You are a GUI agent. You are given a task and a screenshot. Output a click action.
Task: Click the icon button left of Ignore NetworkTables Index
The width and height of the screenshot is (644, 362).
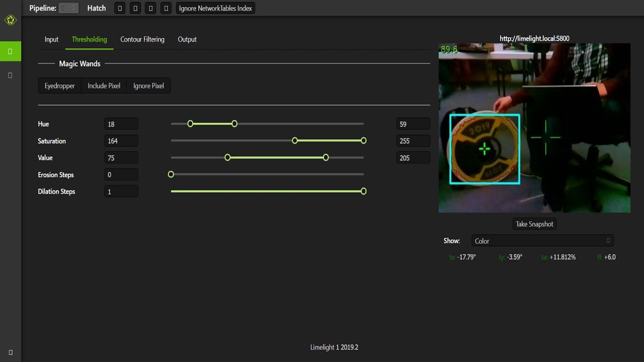[166, 9]
